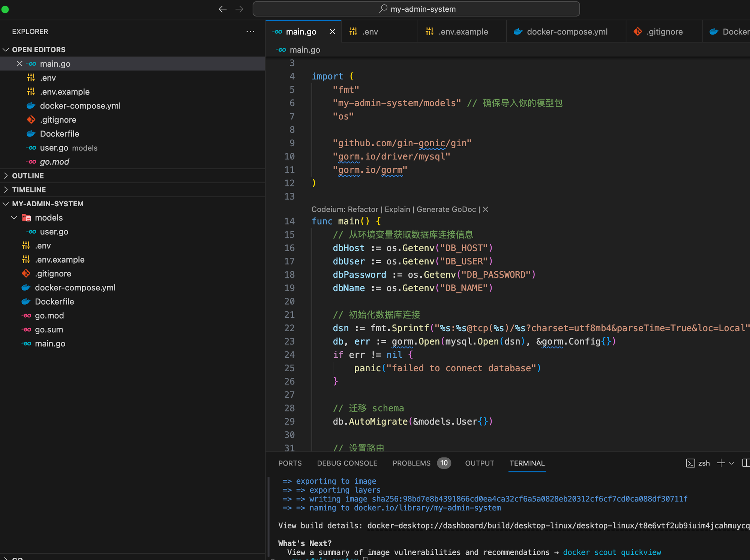Screen dimensions: 750x560
Task: Click main.go in the breadcrumb
Action: 305,50
